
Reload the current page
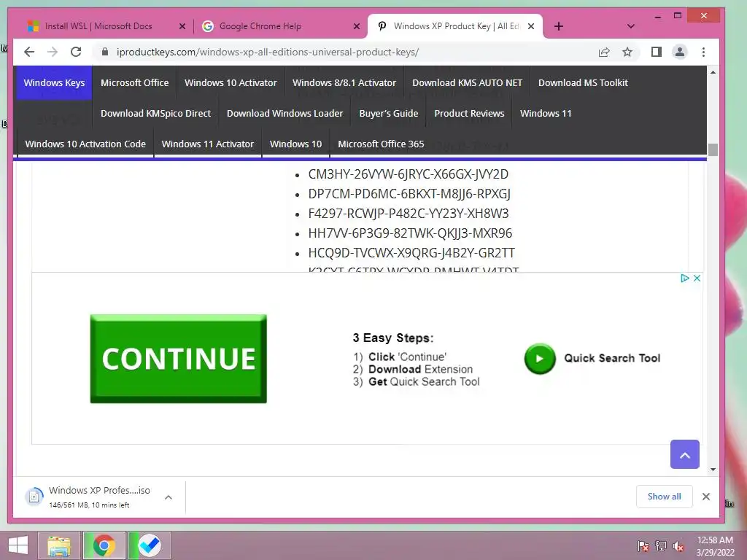coord(76,52)
